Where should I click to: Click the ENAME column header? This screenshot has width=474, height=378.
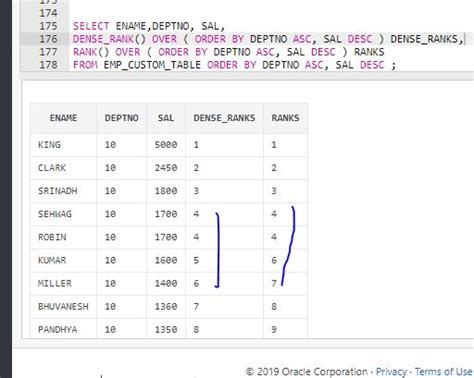(x=63, y=118)
